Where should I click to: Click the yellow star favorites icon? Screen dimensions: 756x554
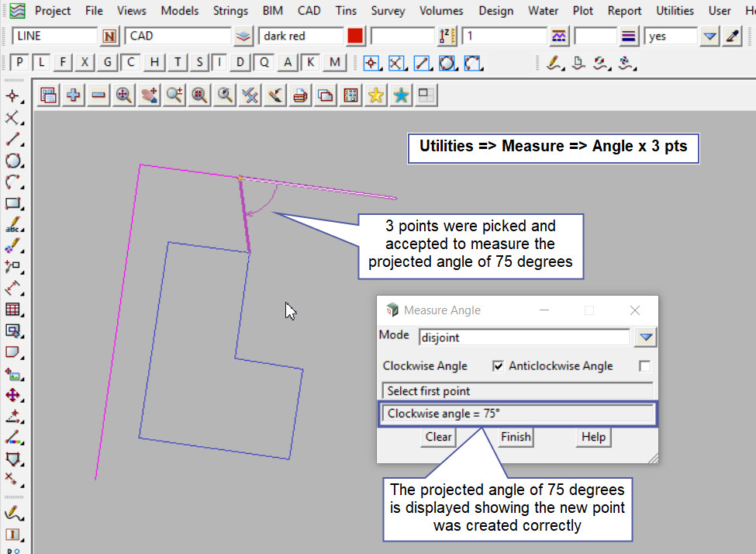click(x=376, y=95)
